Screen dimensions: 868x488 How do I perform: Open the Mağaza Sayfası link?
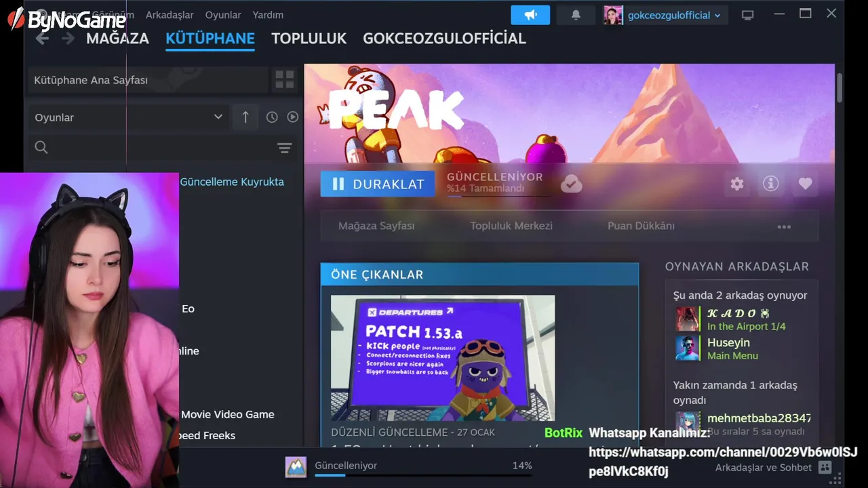[x=376, y=226]
